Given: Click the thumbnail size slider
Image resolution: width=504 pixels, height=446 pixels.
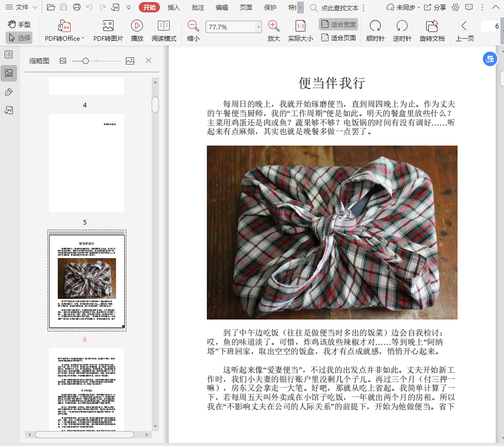Looking at the screenshot, I should point(86,61).
